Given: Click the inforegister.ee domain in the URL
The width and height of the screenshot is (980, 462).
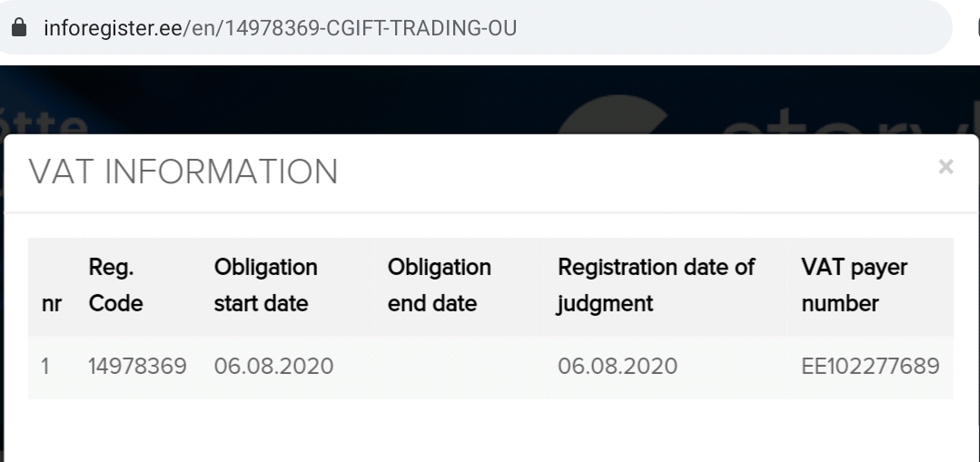Looking at the screenshot, I should (x=113, y=28).
